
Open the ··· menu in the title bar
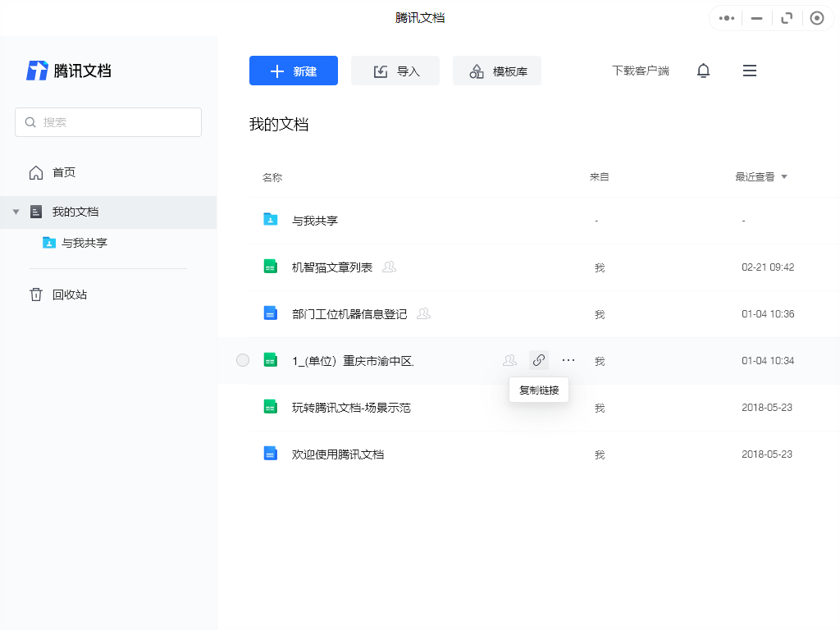click(x=725, y=17)
